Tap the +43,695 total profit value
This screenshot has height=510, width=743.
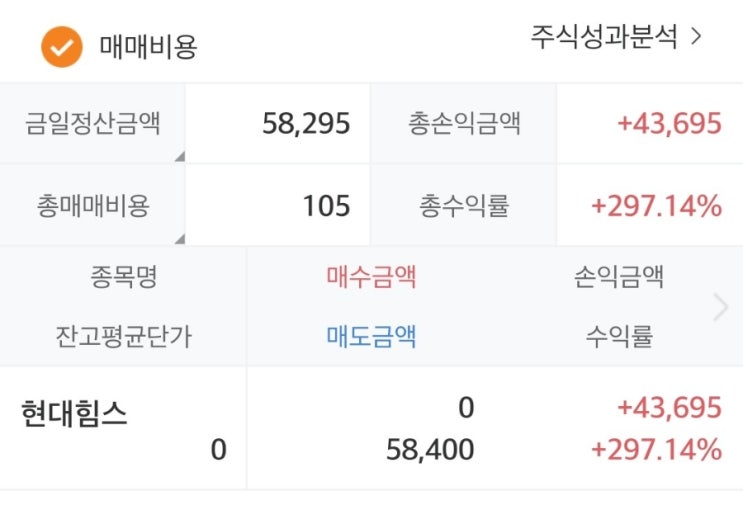(x=669, y=124)
